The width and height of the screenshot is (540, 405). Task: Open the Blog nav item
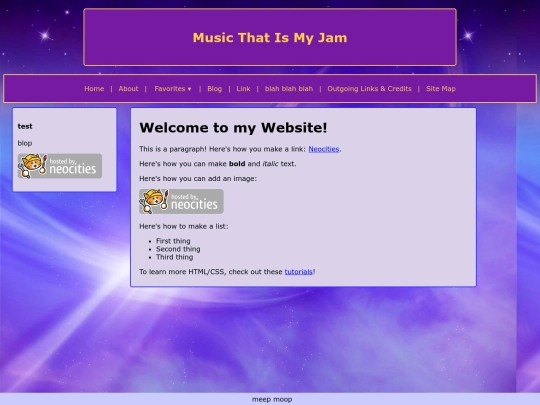pos(215,89)
